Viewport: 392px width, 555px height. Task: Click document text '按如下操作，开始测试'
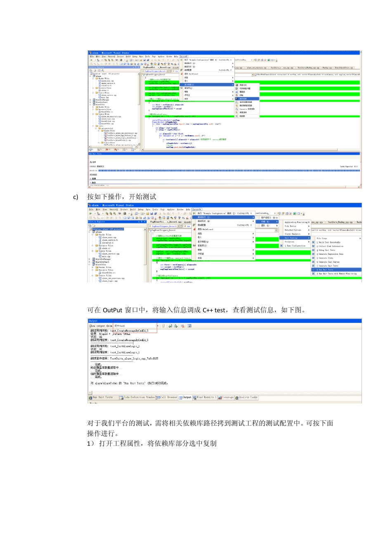coord(122,197)
